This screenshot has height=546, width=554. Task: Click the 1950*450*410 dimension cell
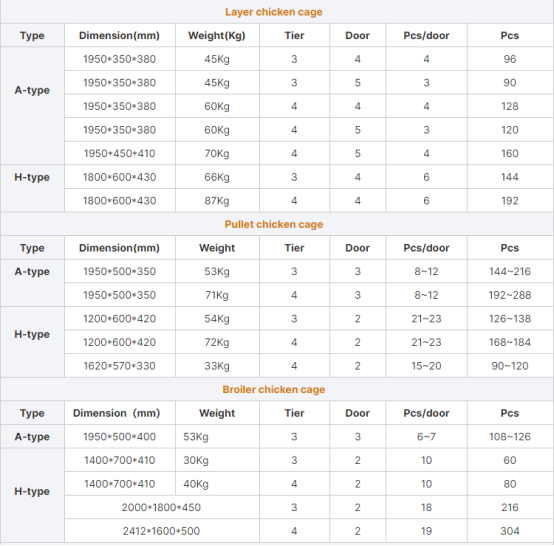[119, 153]
